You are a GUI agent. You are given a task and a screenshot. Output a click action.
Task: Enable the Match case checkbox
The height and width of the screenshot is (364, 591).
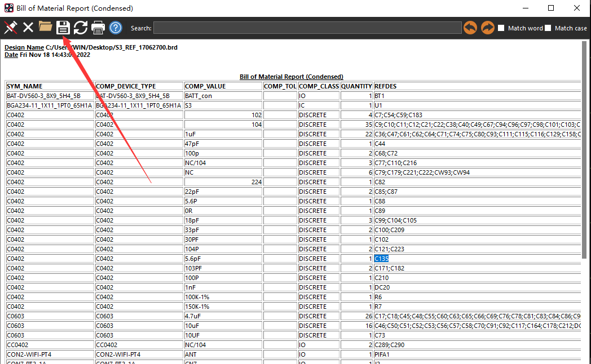548,28
